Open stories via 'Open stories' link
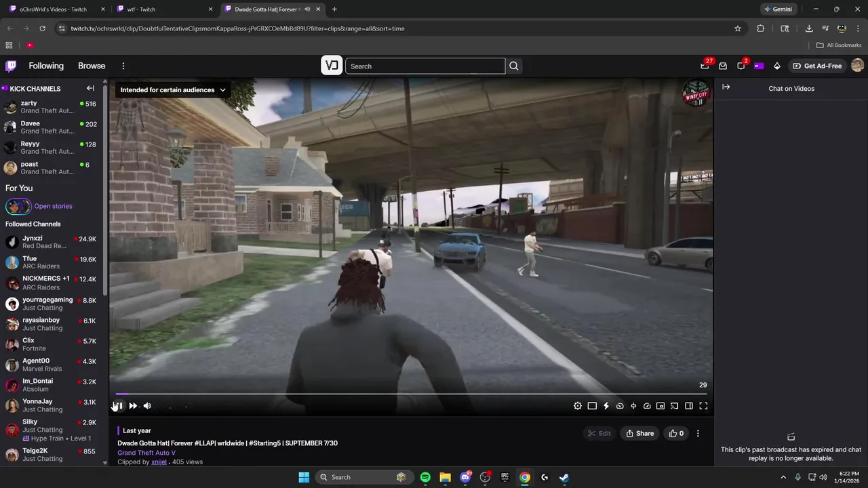The width and height of the screenshot is (868, 488). pyautogui.click(x=53, y=206)
